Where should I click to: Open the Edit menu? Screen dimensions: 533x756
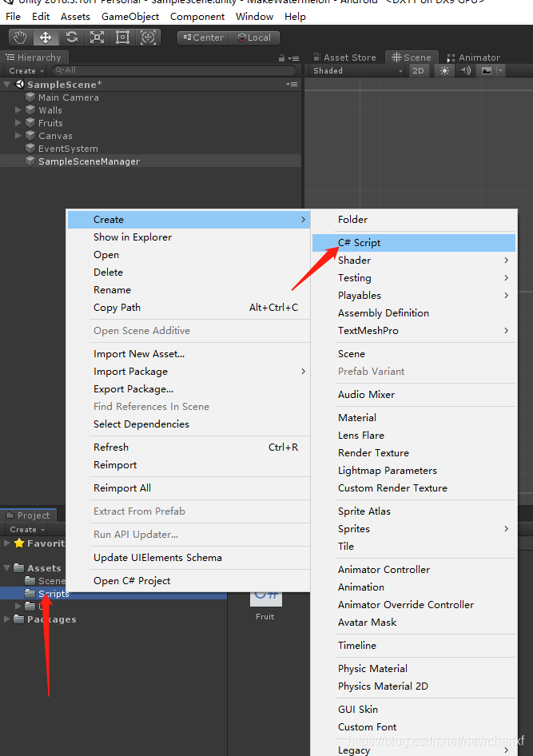tap(41, 17)
